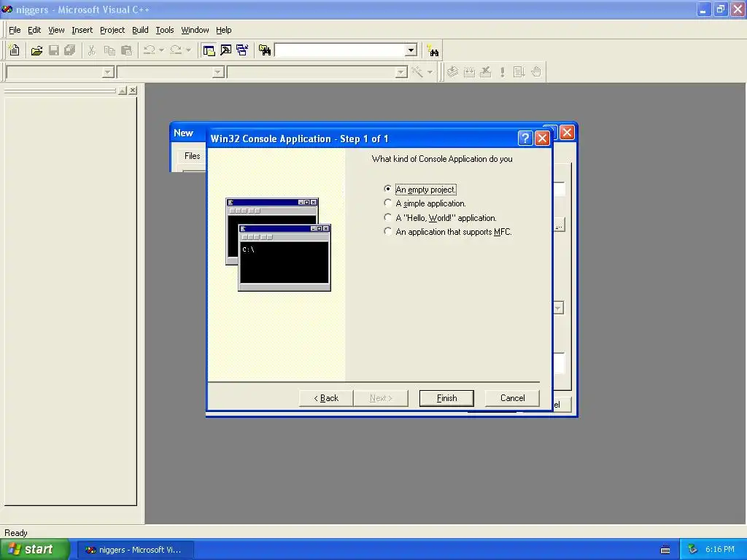Click the Execute Program exclamation icon

point(502,72)
